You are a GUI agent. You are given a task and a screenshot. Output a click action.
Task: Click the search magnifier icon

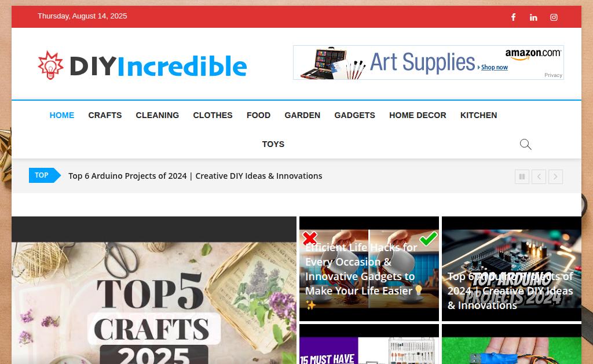point(525,144)
